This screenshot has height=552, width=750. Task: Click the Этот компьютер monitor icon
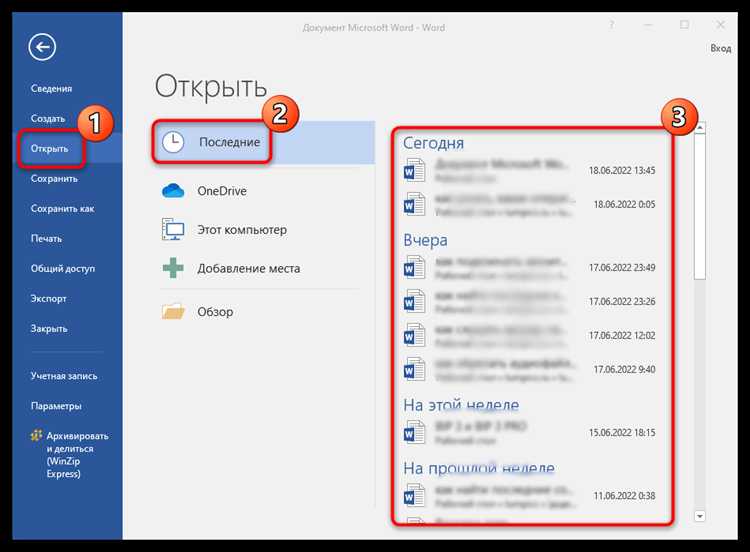(173, 229)
